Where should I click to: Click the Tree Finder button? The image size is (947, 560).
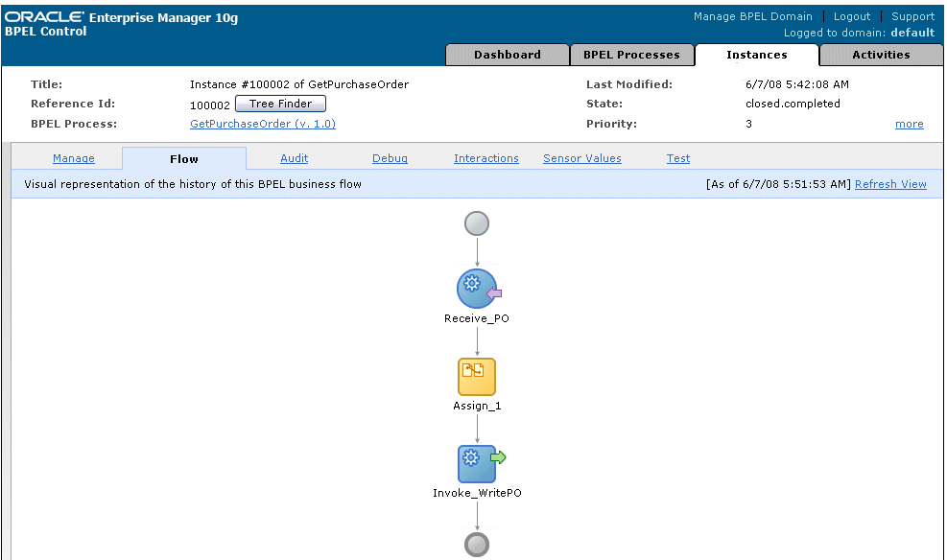[280, 104]
